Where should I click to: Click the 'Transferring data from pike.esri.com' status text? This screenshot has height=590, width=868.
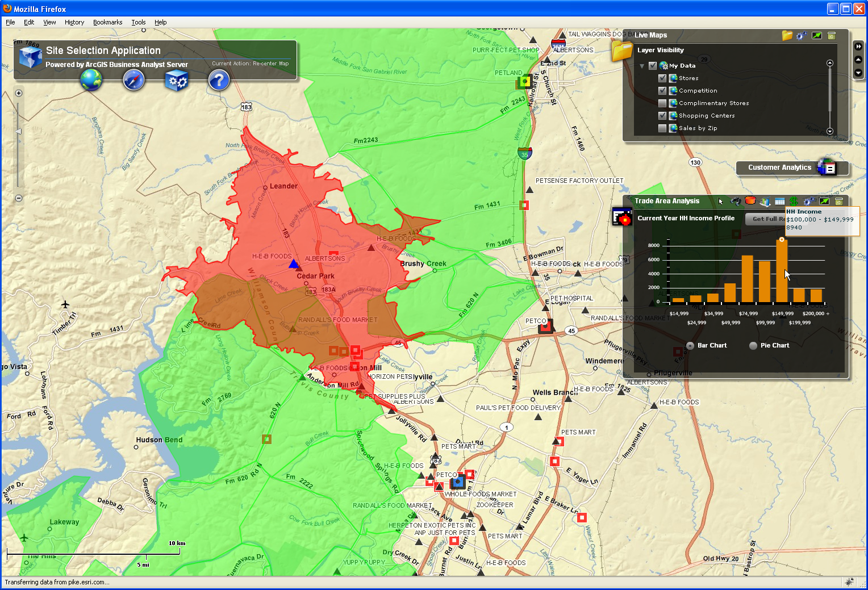tap(57, 582)
